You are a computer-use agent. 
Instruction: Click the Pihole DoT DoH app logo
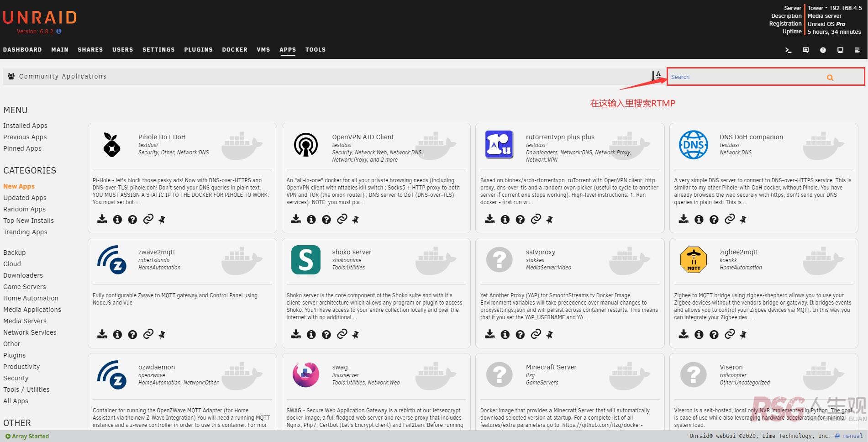coord(112,145)
